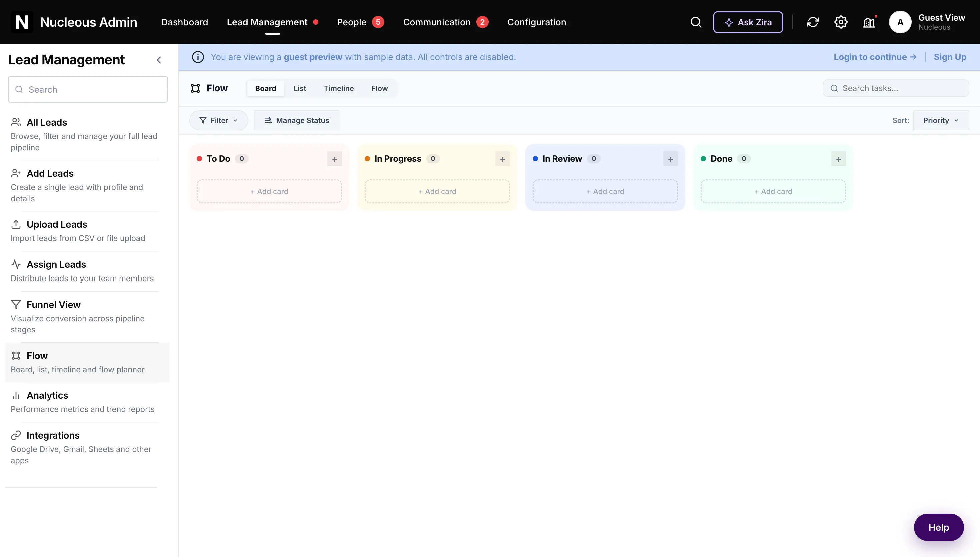Click the refresh sync icon
The height and width of the screenshot is (557, 980).
(813, 22)
